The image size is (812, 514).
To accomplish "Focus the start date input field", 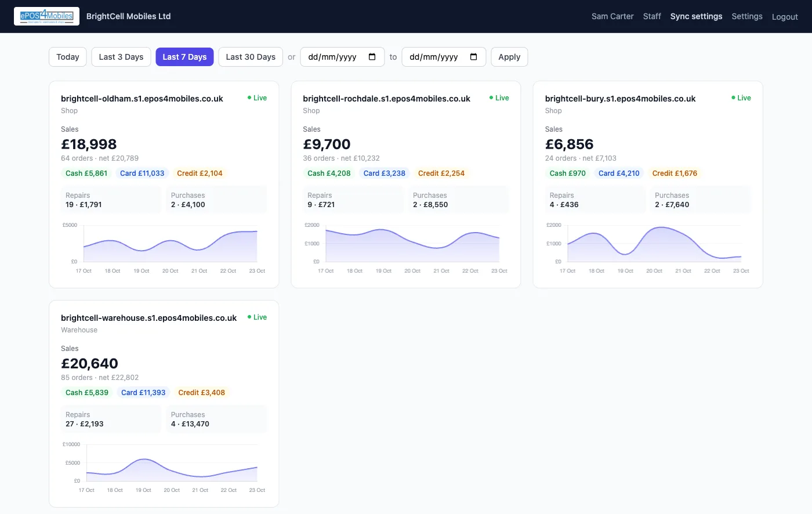I will 342,57.
